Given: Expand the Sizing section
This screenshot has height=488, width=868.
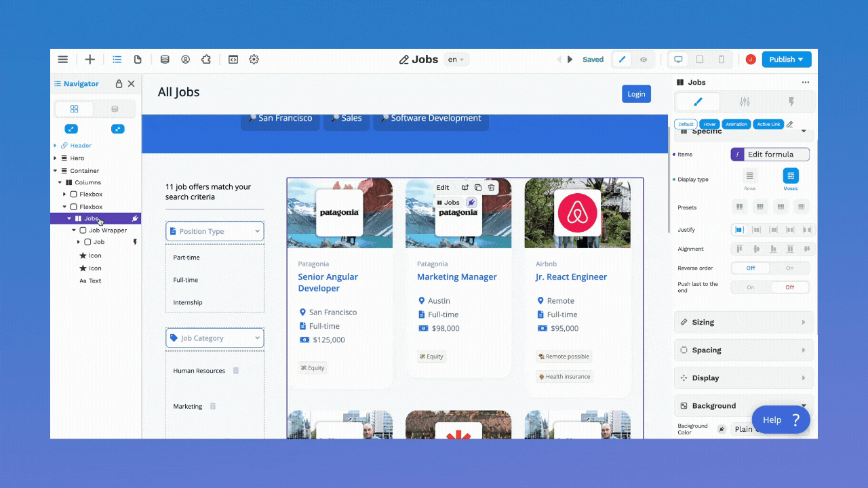Looking at the screenshot, I should [x=744, y=323].
